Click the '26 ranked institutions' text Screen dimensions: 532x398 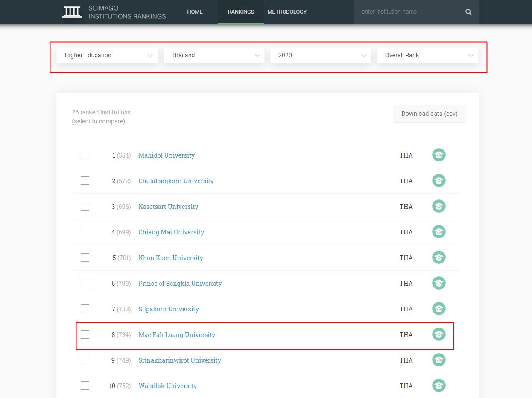tap(101, 112)
